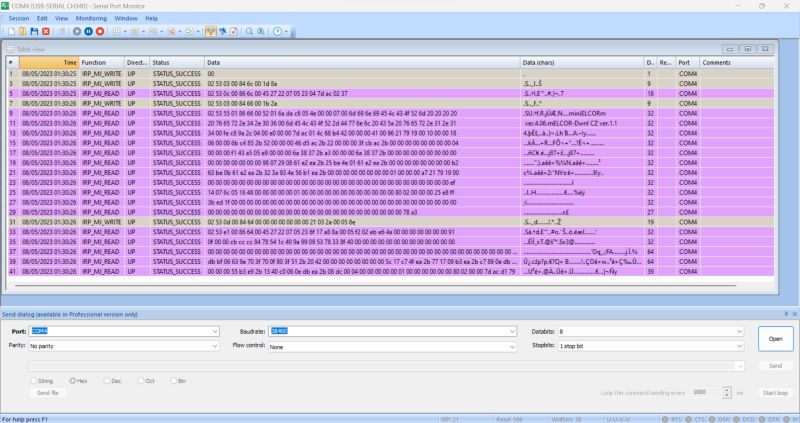Image resolution: width=800 pixels, height=423 pixels.
Task: Click the table view toolbar icon
Action: tap(117, 31)
